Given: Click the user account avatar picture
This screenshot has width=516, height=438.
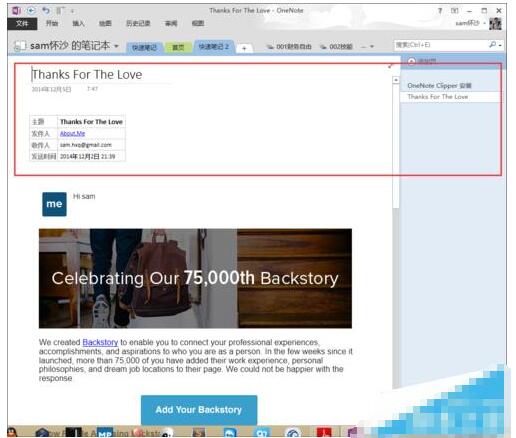Looking at the screenshot, I should tap(495, 24).
